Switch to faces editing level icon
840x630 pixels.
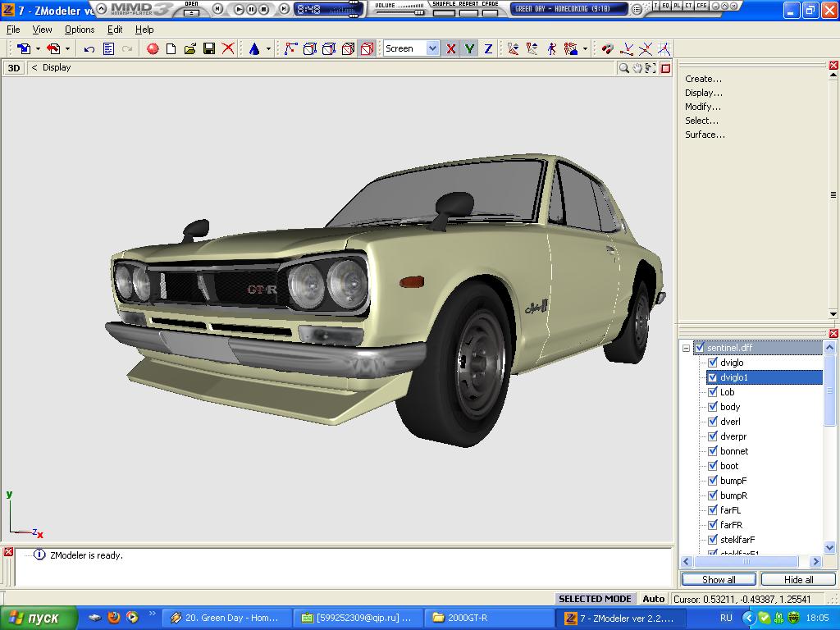329,48
